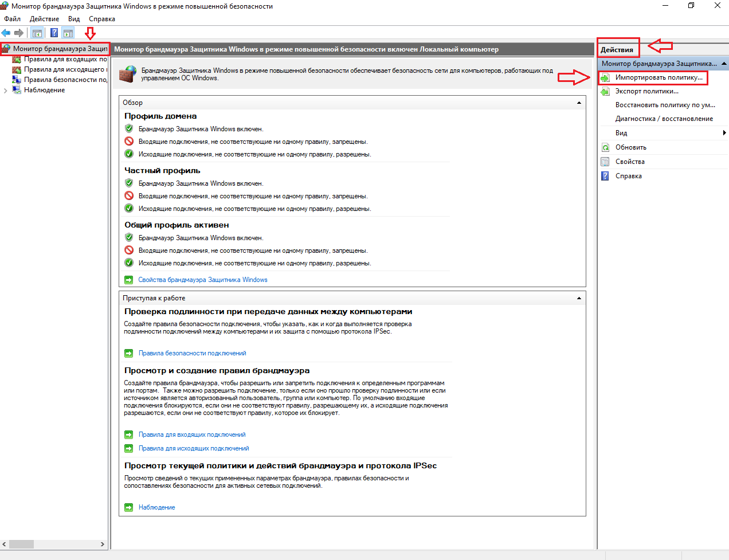
Task: Toggle the console tree pane toolbar icon
Action: coord(37,33)
